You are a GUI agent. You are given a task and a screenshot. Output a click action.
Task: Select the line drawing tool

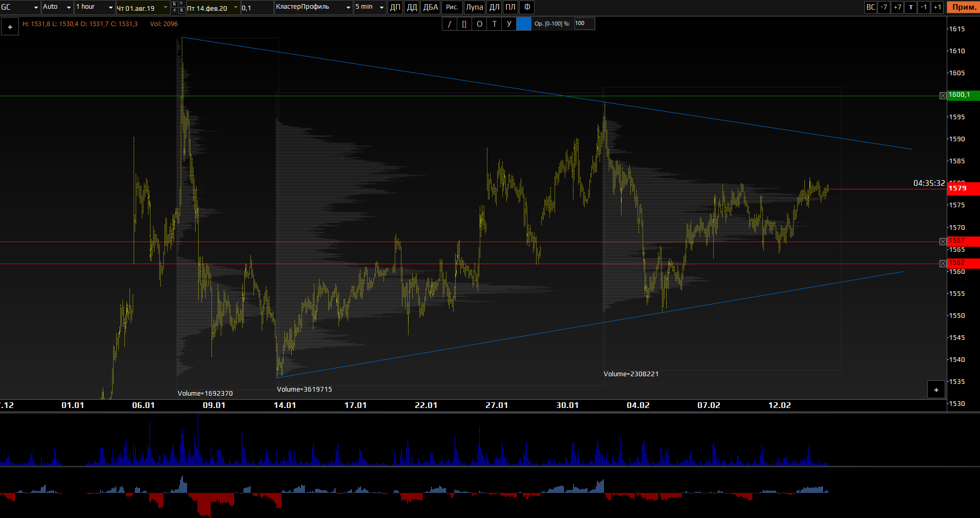pos(450,24)
